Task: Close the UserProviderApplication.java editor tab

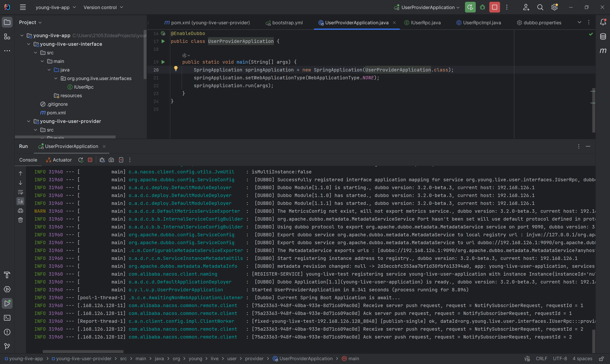Action: click(394, 23)
